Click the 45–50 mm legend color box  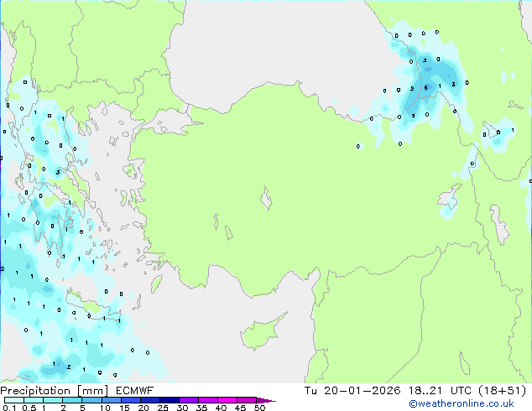click(247, 400)
